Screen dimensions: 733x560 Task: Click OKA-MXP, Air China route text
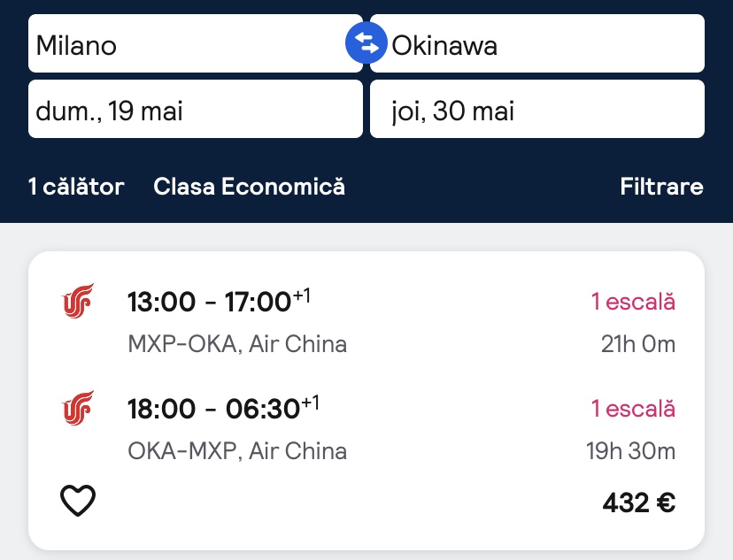pos(237,451)
